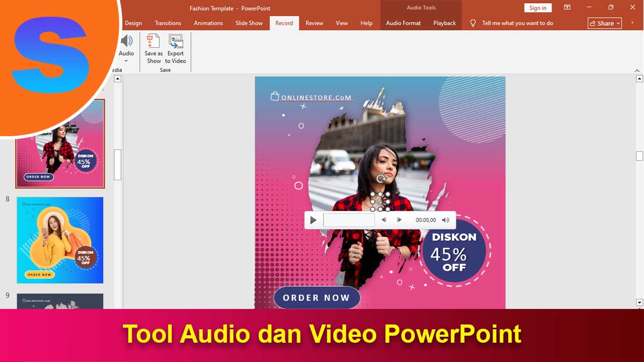Screen dimensions: 644x362
Task: Switch to the Animations tab
Action: click(208, 23)
